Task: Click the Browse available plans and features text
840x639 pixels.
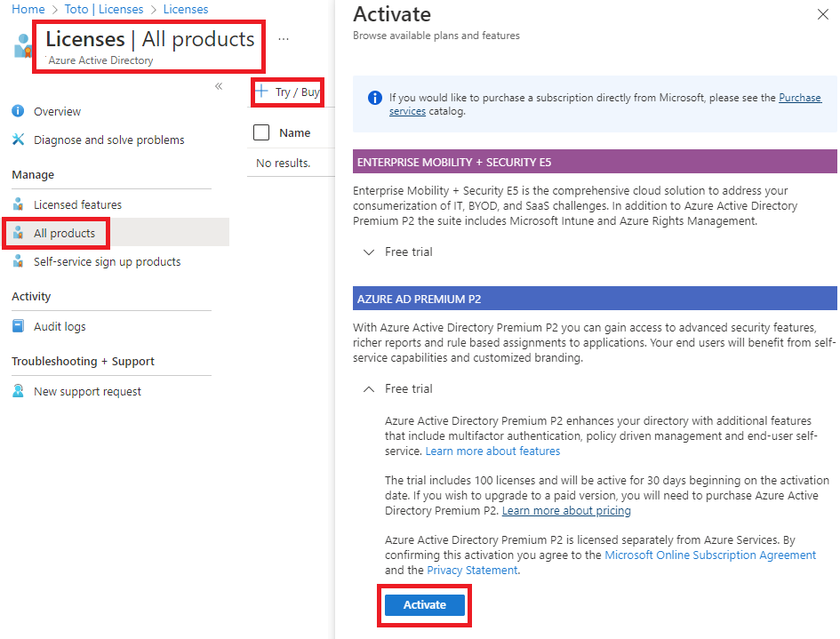Action: [436, 36]
